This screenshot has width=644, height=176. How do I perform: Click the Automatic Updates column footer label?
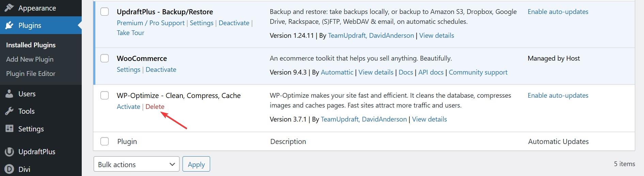(x=558, y=141)
